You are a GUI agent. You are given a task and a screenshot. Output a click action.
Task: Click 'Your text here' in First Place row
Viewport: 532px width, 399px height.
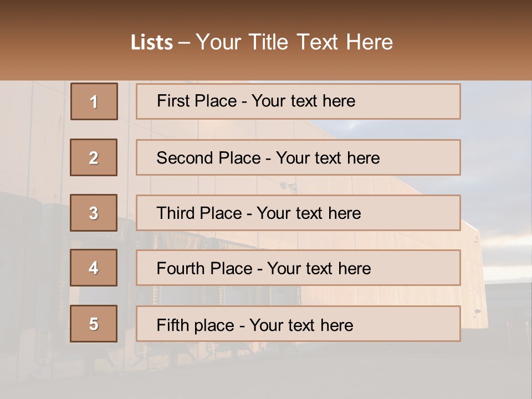[303, 101]
